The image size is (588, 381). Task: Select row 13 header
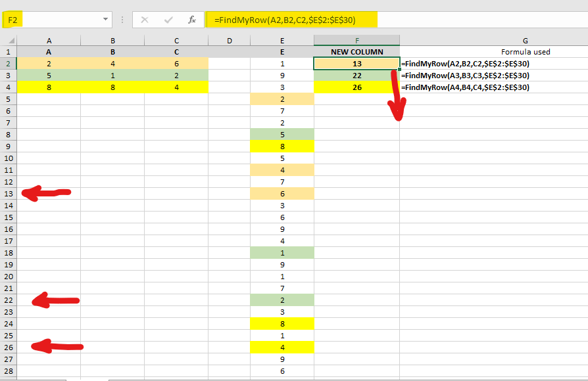tap(9, 194)
